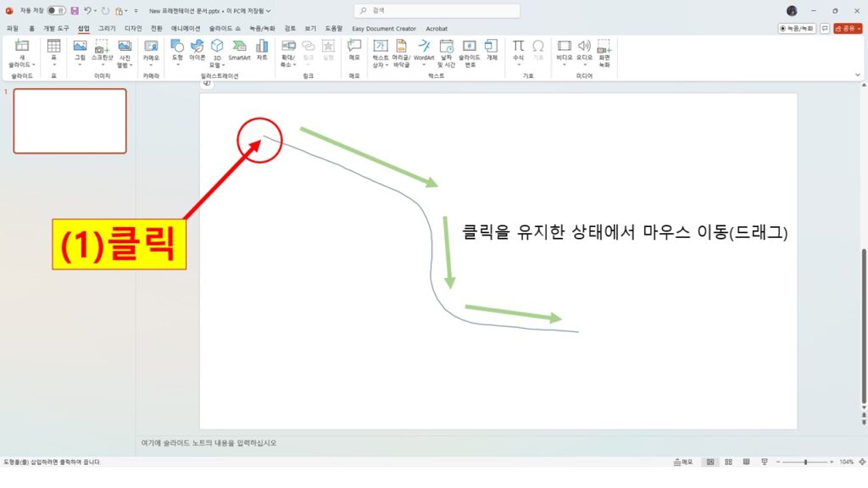Switch to the Draw (그리기) tab

click(x=107, y=28)
